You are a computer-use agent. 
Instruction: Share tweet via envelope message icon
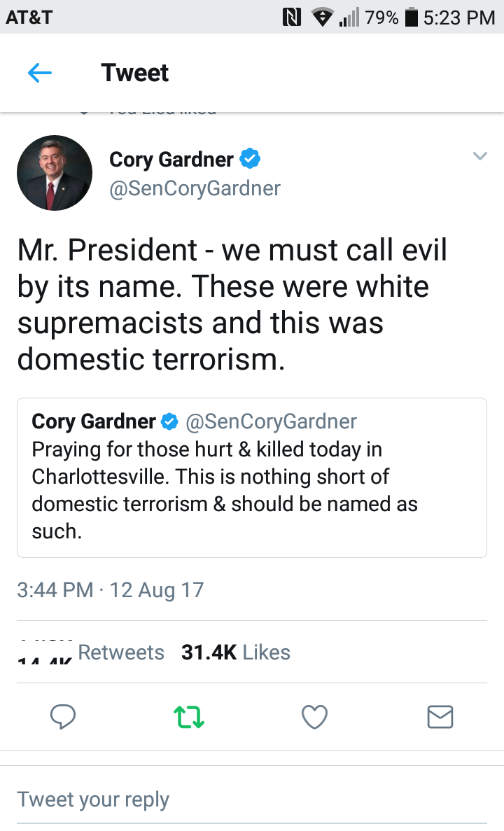click(440, 716)
